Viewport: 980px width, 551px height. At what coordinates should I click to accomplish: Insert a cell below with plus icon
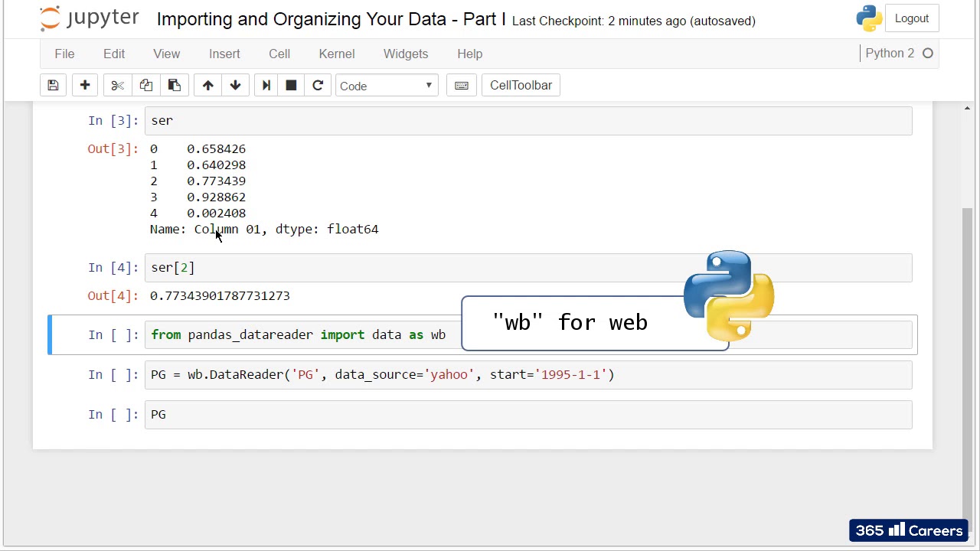coord(85,86)
